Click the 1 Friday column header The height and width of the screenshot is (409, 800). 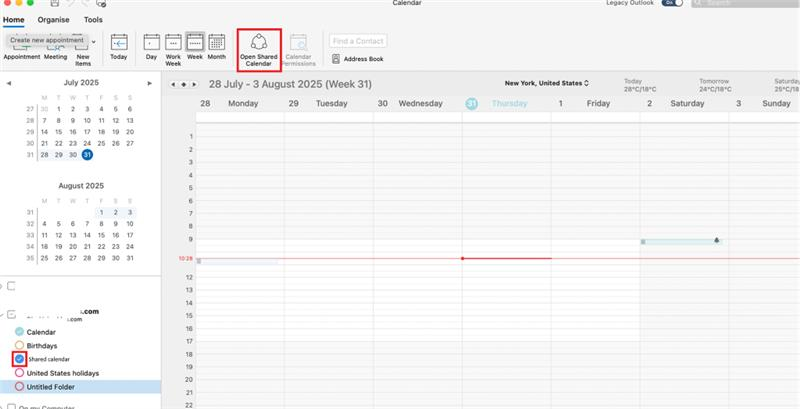coord(595,104)
